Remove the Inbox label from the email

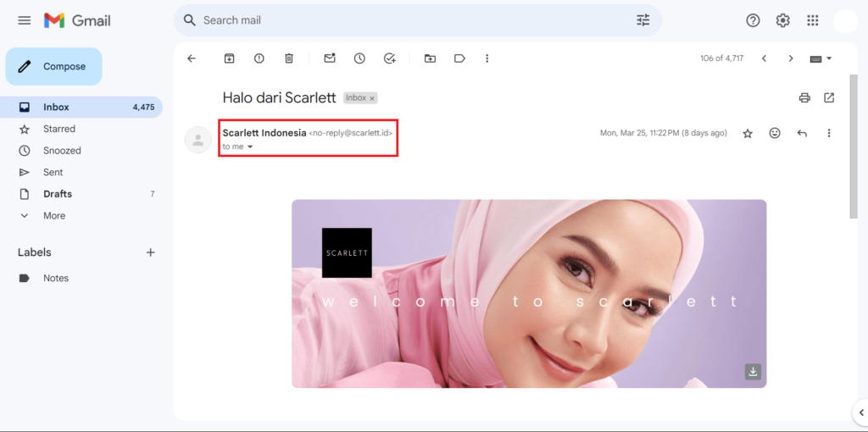coord(372,98)
